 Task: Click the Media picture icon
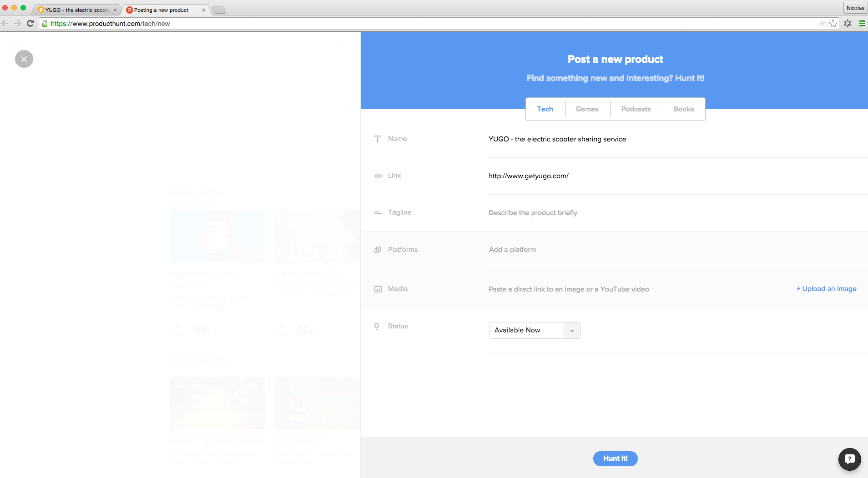tap(378, 289)
